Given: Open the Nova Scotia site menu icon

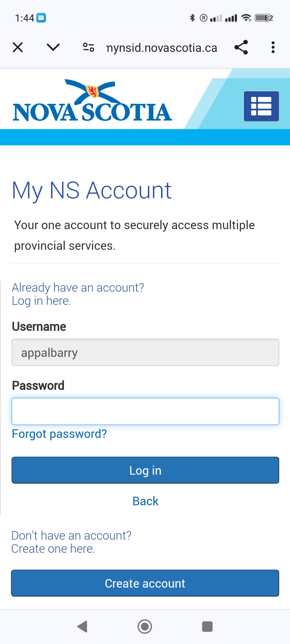Looking at the screenshot, I should tap(261, 106).
